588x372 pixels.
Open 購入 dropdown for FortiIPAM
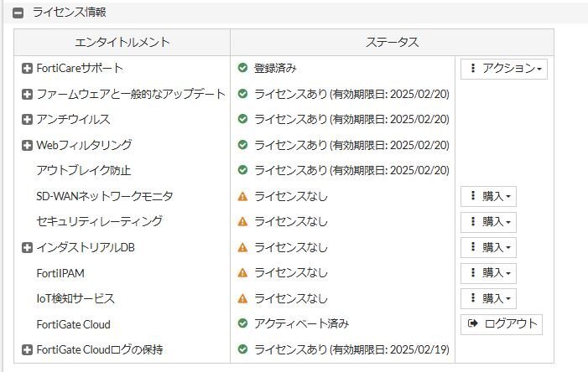pos(488,273)
